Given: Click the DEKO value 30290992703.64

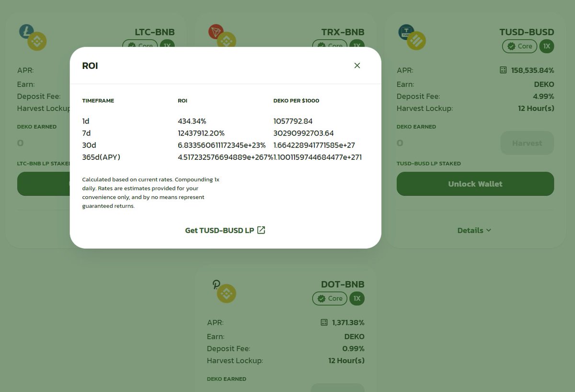Looking at the screenshot, I should pos(303,133).
